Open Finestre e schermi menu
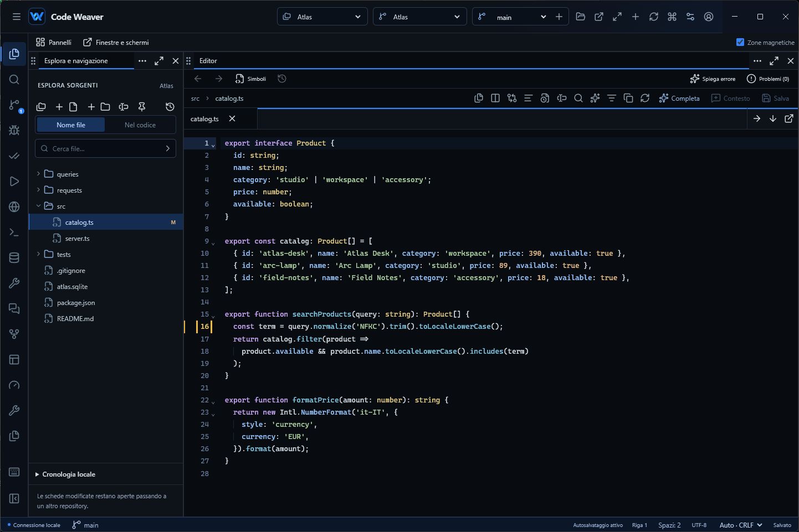 (x=116, y=42)
